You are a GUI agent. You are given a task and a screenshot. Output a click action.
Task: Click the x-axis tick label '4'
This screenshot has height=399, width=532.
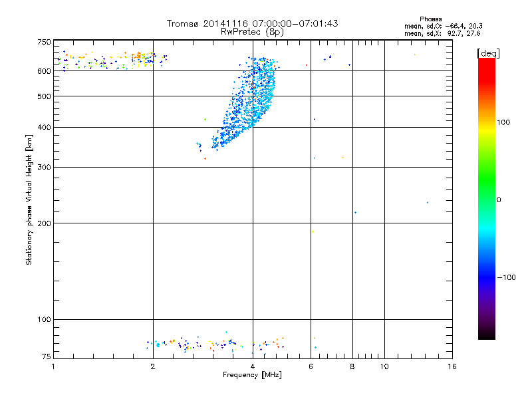point(253,366)
